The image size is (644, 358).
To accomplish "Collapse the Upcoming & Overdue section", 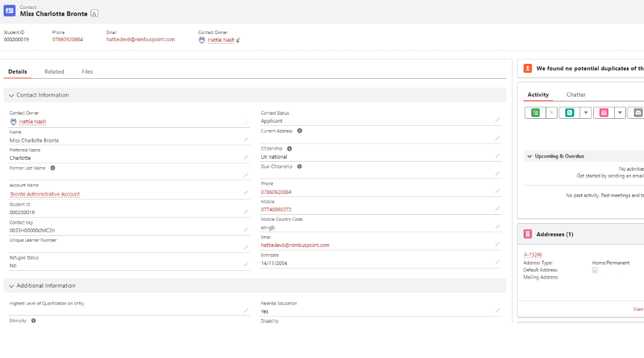I will (530, 156).
